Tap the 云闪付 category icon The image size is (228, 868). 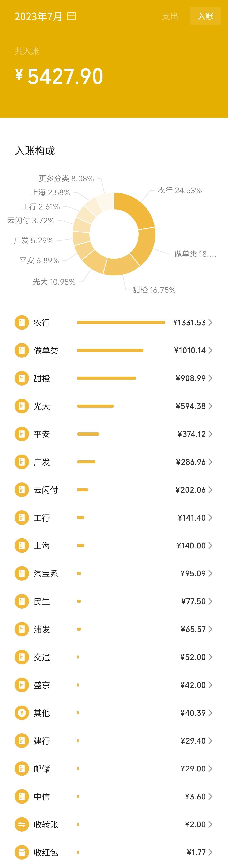click(x=22, y=490)
